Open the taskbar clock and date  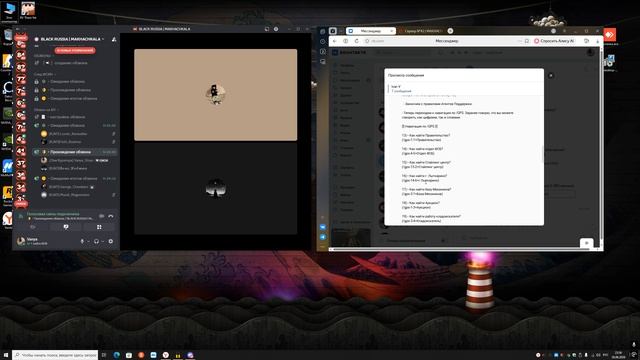coord(618,356)
